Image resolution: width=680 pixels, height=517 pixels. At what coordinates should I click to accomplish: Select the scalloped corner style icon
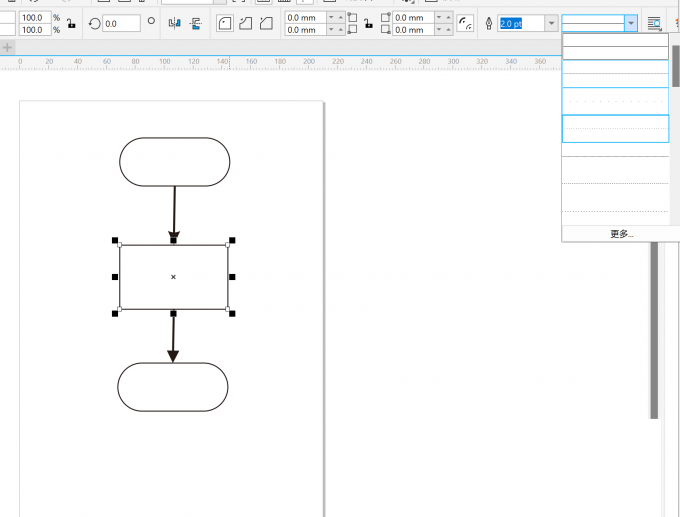[x=245, y=23]
